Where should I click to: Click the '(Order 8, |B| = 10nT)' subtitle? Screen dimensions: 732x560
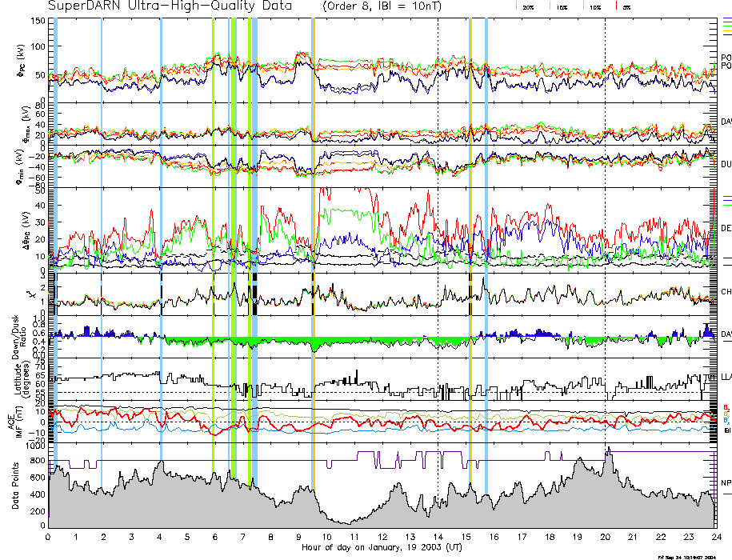382,6
